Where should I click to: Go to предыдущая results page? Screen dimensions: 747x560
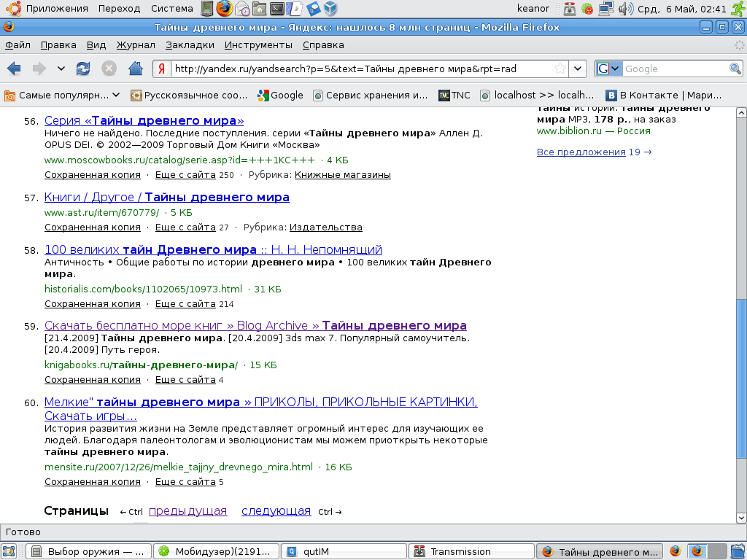[x=187, y=511]
